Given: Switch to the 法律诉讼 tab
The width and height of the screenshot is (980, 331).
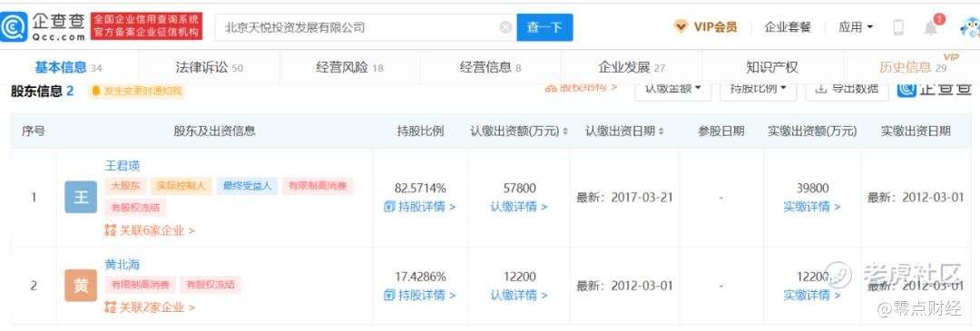Looking at the screenshot, I should (x=210, y=67).
